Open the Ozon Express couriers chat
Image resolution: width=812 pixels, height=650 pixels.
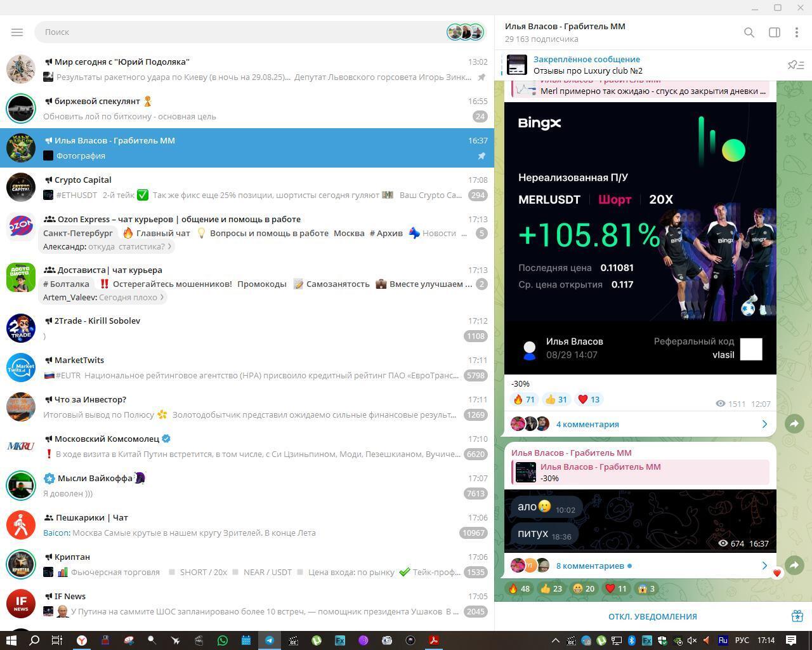(x=247, y=232)
